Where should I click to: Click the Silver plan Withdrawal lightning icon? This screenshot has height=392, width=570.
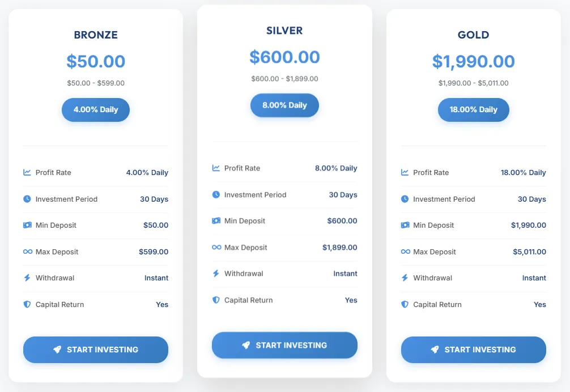[216, 274]
